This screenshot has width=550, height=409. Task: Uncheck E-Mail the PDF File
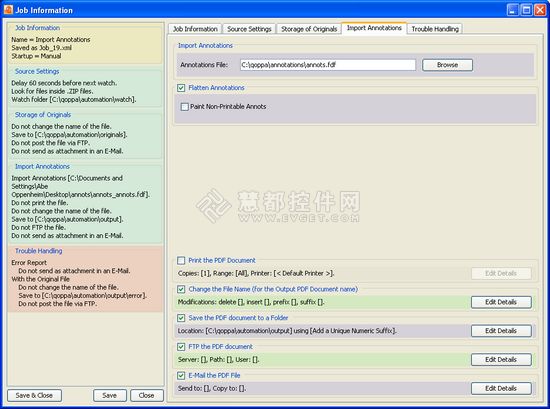coord(181,375)
